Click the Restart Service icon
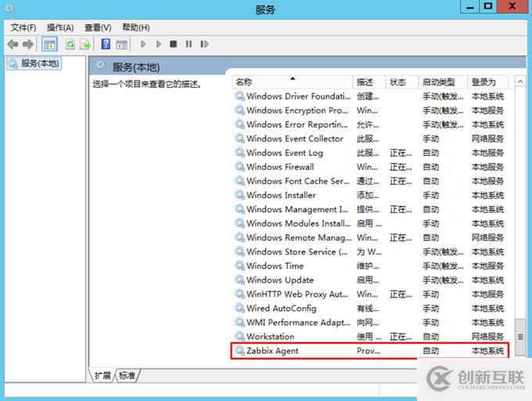532x401 pixels. point(204,44)
